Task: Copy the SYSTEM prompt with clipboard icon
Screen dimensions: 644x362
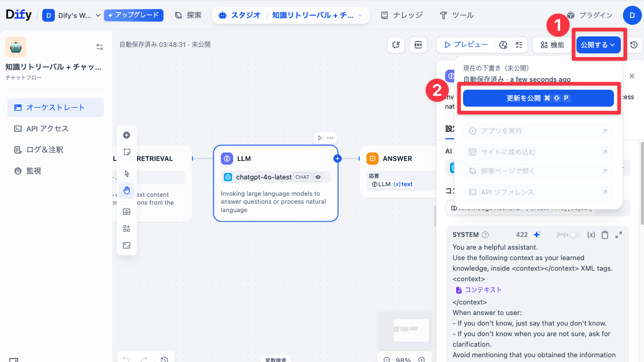Action: (605, 235)
